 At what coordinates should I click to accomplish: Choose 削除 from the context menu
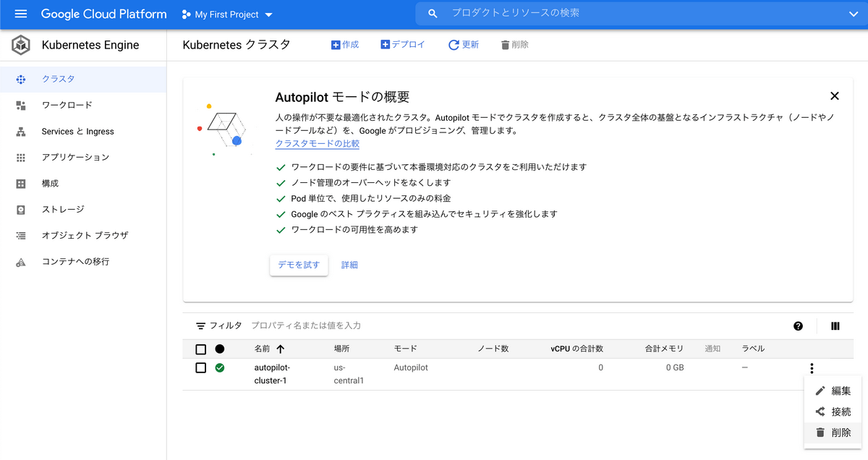click(x=833, y=433)
